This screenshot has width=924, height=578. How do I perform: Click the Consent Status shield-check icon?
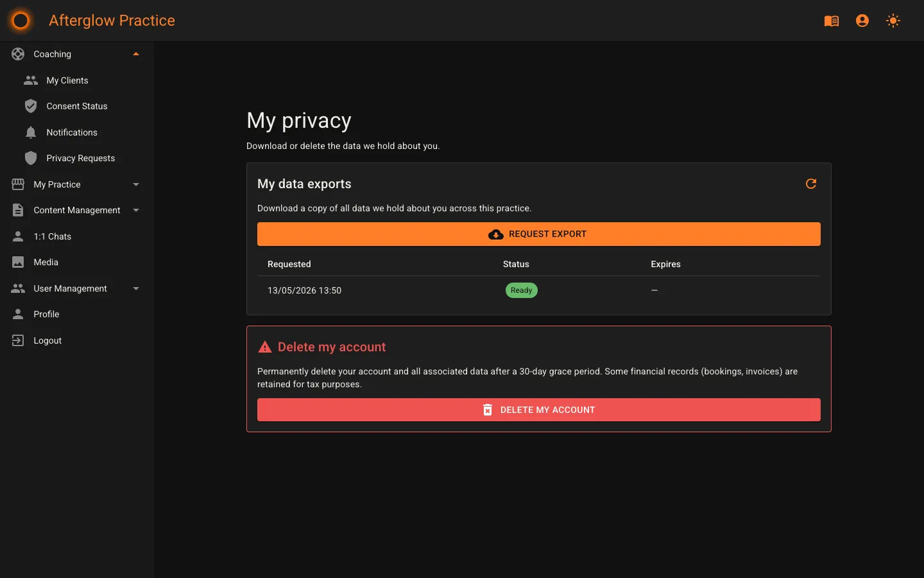coord(31,106)
